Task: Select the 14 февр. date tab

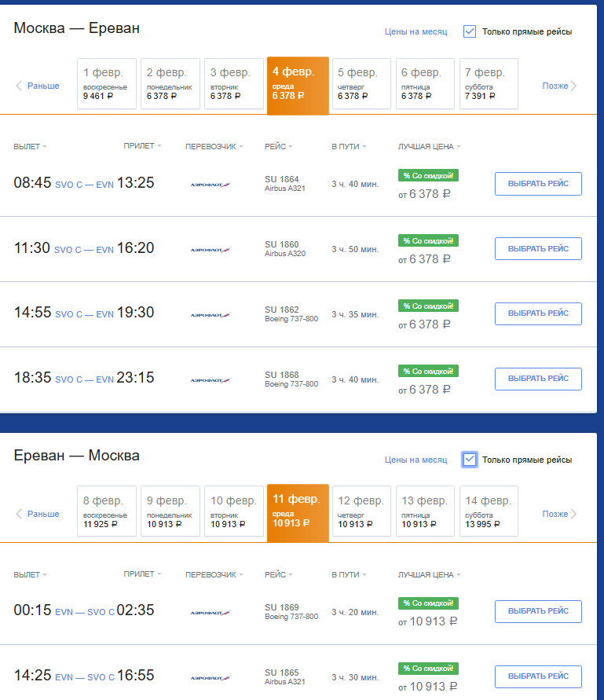Action: coord(489,511)
